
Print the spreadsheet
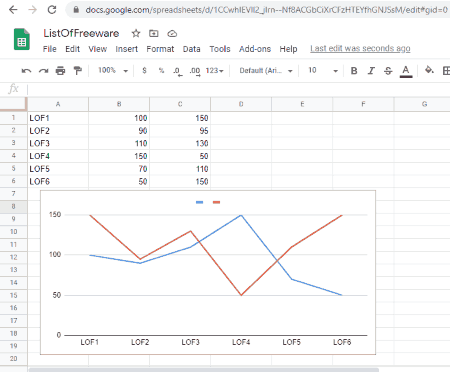[60, 71]
